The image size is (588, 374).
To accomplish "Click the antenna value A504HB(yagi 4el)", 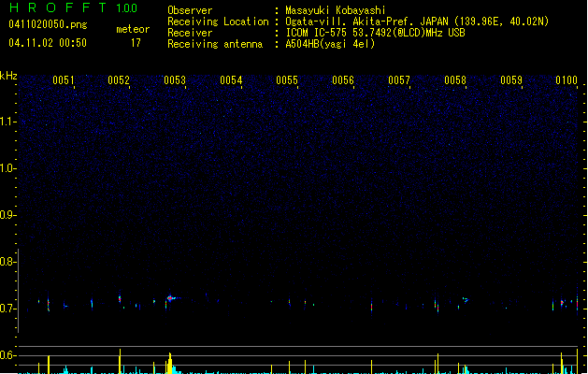I will pos(330,44).
